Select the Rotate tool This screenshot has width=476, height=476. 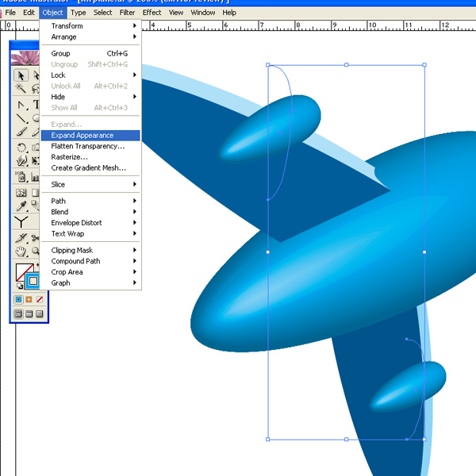(x=21, y=148)
